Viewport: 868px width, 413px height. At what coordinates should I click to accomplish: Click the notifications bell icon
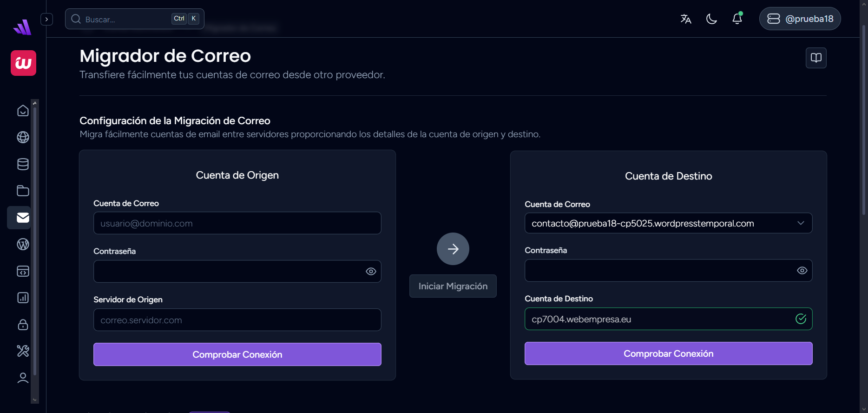[x=737, y=19]
